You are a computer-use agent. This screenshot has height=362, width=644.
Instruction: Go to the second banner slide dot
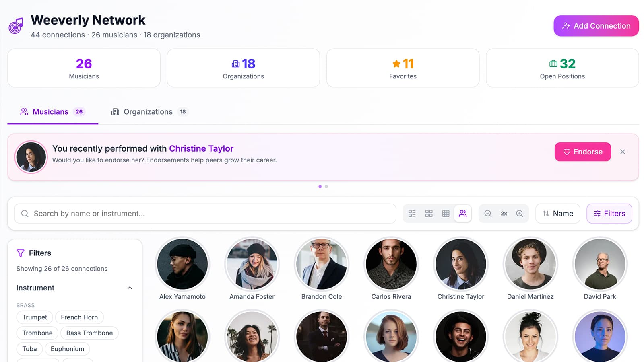pyautogui.click(x=326, y=187)
